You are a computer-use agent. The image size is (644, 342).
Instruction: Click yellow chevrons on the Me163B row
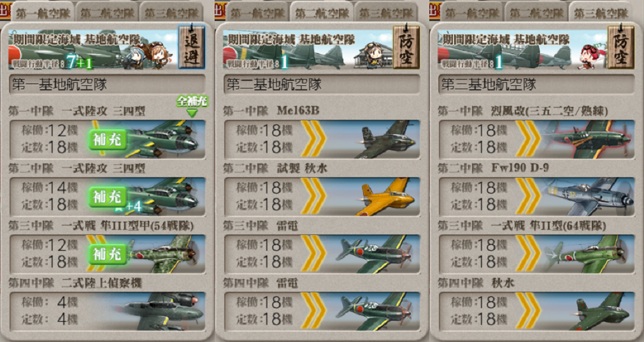pyautogui.click(x=313, y=139)
